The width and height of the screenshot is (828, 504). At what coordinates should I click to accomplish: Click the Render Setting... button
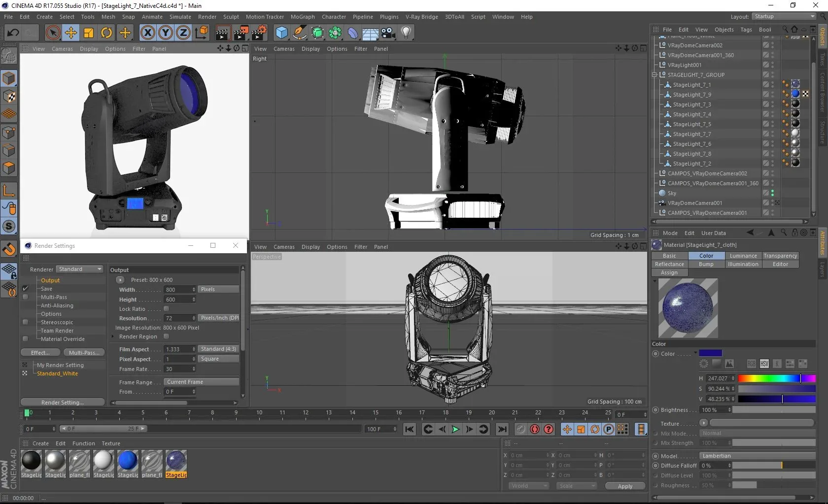[x=63, y=403]
